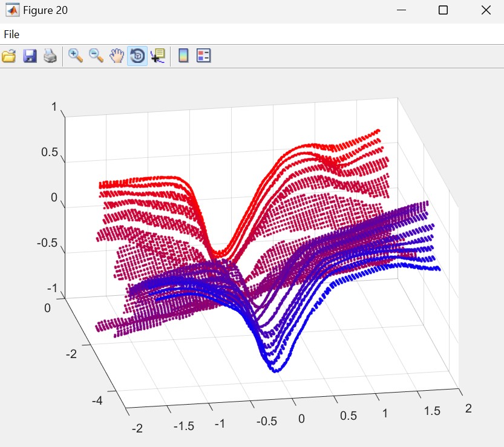Close the Figure 20 window
This screenshot has height=447, width=504.
[485, 10]
